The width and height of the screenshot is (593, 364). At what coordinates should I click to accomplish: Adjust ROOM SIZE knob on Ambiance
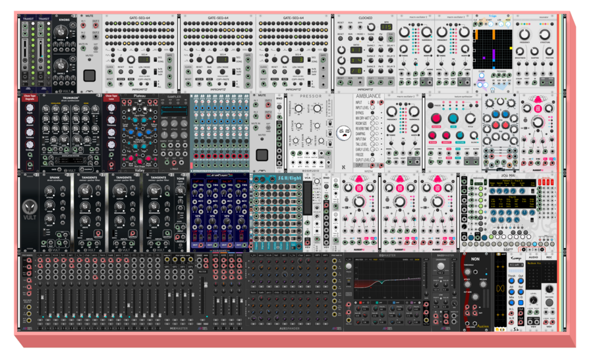pyautogui.click(x=372, y=123)
